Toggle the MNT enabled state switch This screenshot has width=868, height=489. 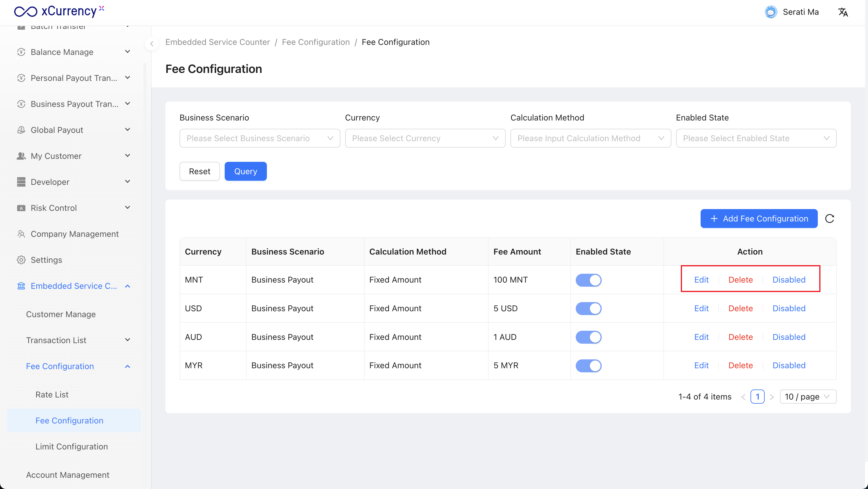tap(588, 280)
